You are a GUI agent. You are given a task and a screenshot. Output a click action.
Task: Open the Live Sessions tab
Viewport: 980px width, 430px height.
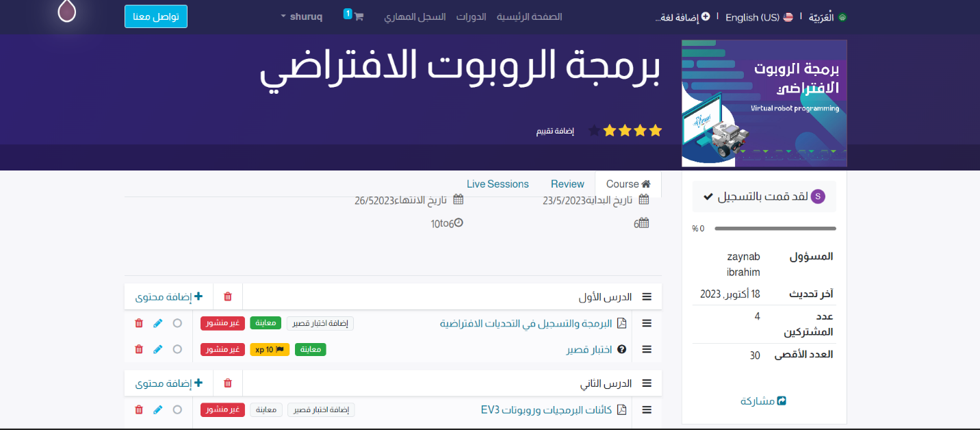[498, 184]
